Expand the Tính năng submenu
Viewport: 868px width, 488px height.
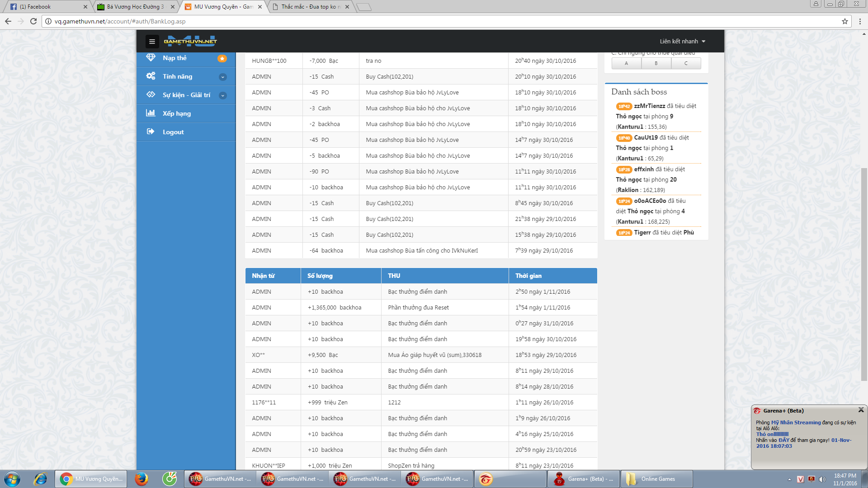222,77
